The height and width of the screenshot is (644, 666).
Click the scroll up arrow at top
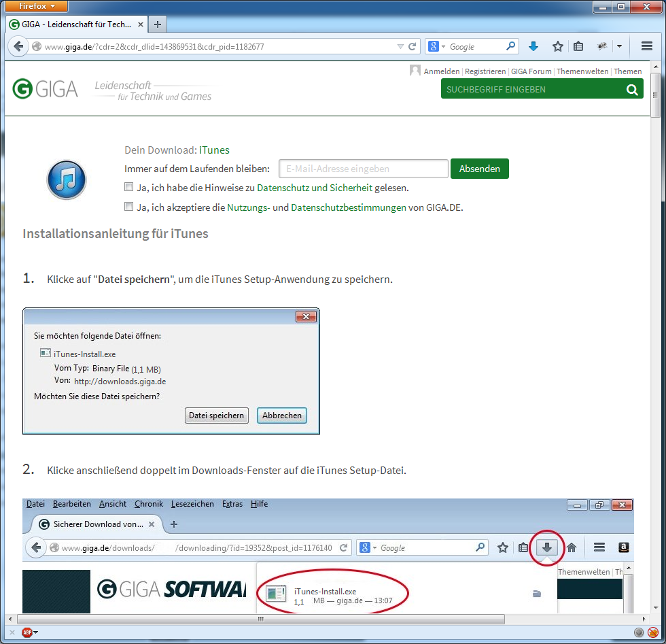[x=655, y=67]
